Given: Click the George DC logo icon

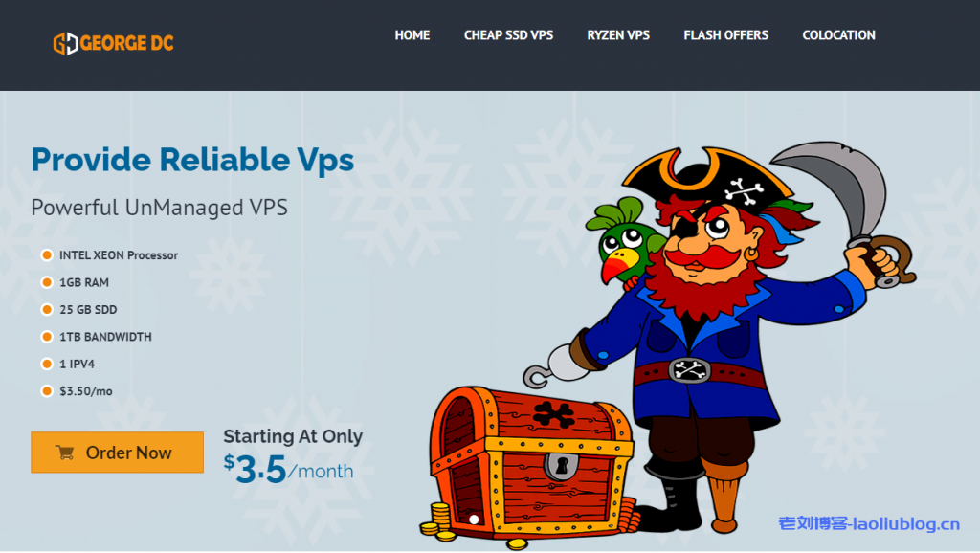Looking at the screenshot, I should (x=66, y=44).
